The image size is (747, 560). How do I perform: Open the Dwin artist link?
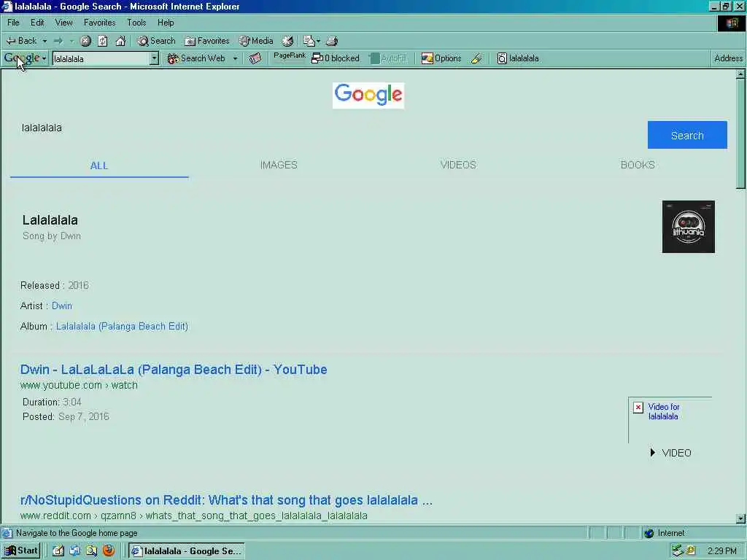tap(62, 306)
